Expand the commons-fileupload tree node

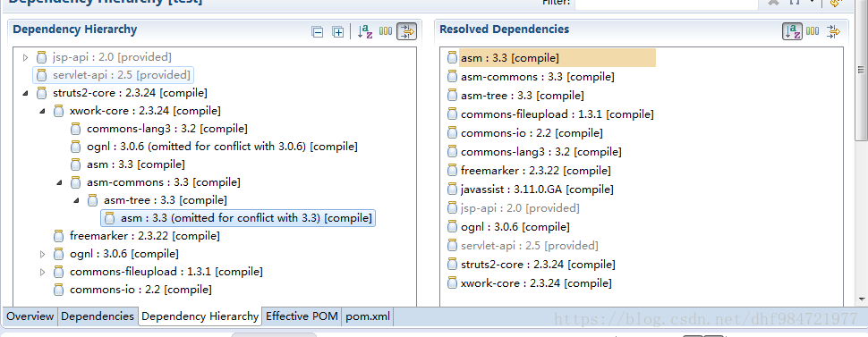[x=43, y=272]
